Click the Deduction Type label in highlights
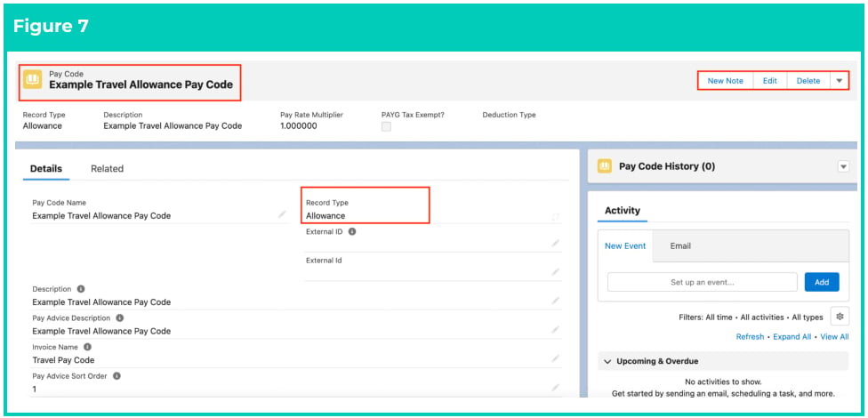Image resolution: width=868 pixels, height=418 pixels. pos(510,115)
